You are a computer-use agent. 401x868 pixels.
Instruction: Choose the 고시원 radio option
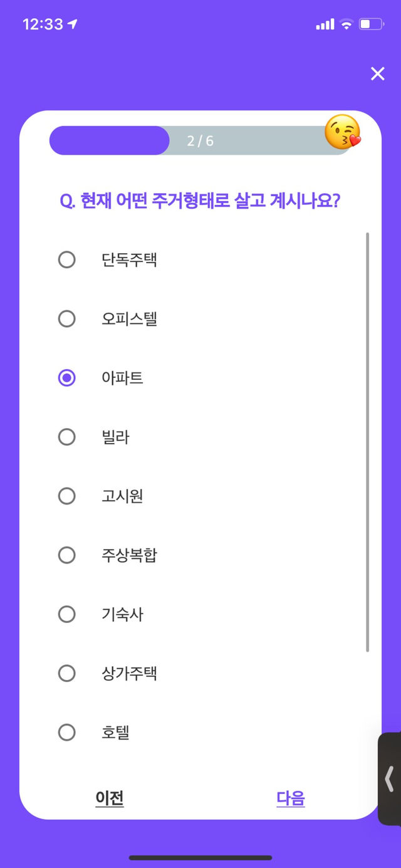click(x=67, y=496)
